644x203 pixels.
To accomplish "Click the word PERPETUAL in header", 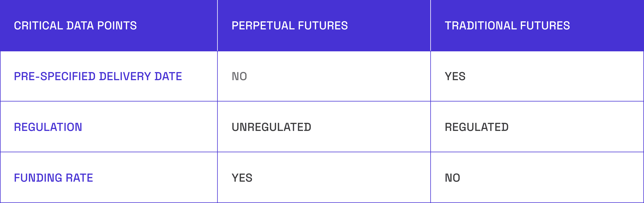I will (x=263, y=26).
